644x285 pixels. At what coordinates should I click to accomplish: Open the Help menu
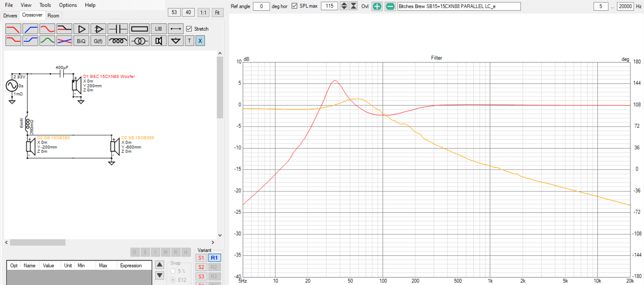[x=90, y=5]
